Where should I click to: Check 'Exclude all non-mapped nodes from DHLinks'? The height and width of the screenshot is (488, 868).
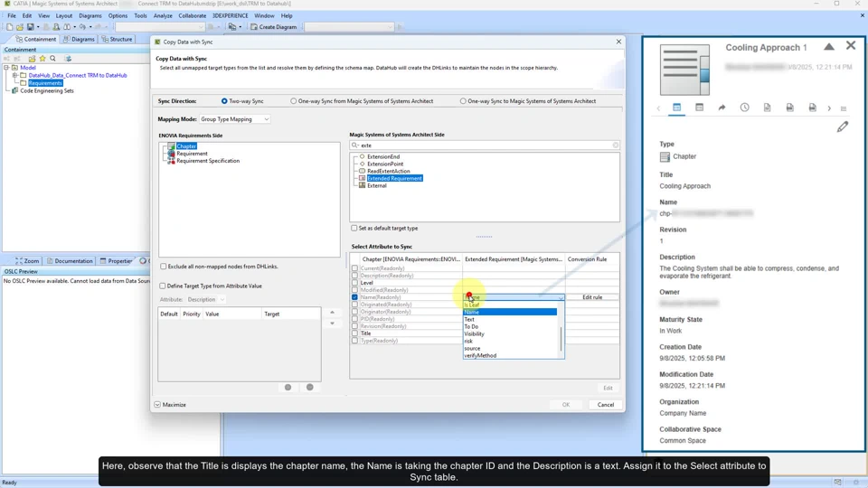point(164,267)
